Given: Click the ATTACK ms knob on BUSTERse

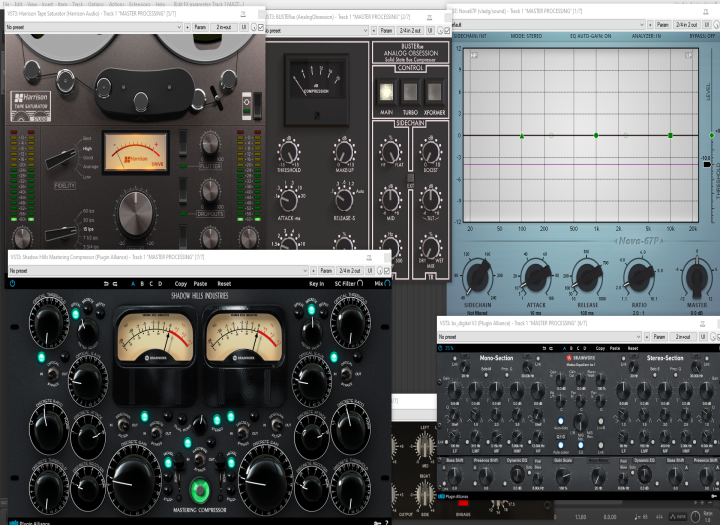Looking at the screenshot, I should 289,199.
